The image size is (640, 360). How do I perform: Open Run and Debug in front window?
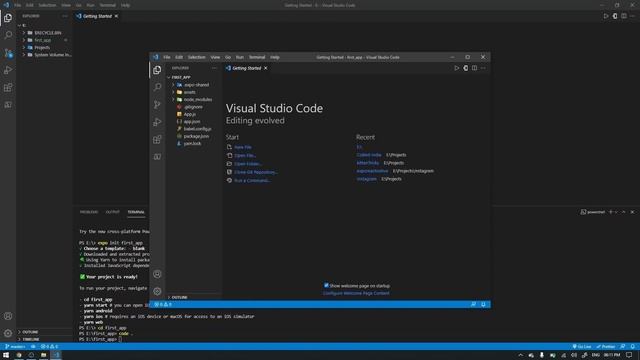tap(157, 122)
